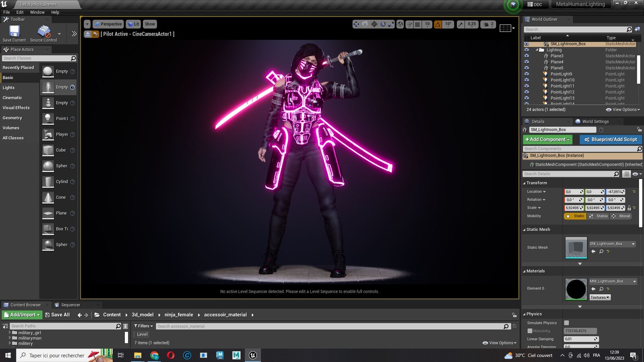Toggle rotation snapping orange triangle icon
The height and width of the screenshot is (362, 644).
tap(438, 24)
